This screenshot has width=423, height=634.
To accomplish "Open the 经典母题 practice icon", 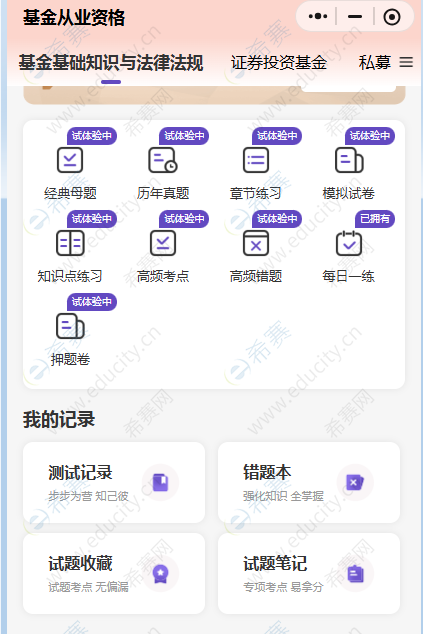I will [x=70, y=160].
